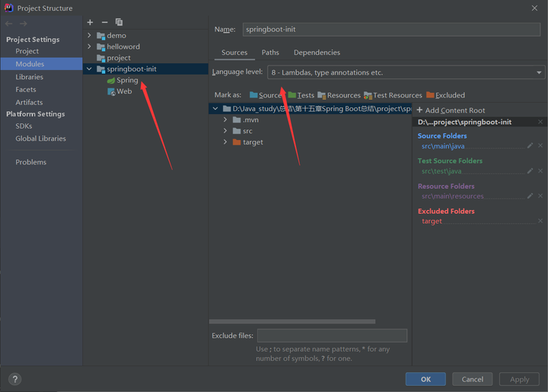This screenshot has width=548, height=392.
Task: Switch to the Dependencies tab
Action: tap(317, 53)
